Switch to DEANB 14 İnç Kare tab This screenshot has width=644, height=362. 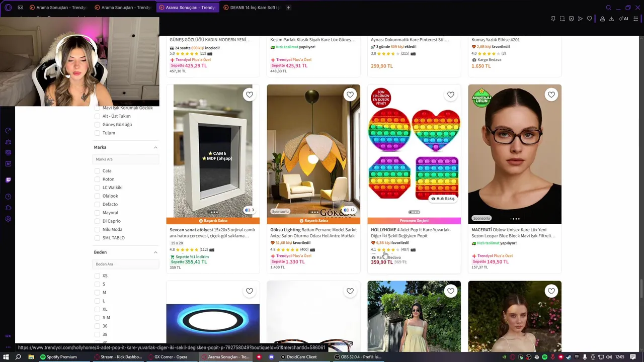click(252, 8)
